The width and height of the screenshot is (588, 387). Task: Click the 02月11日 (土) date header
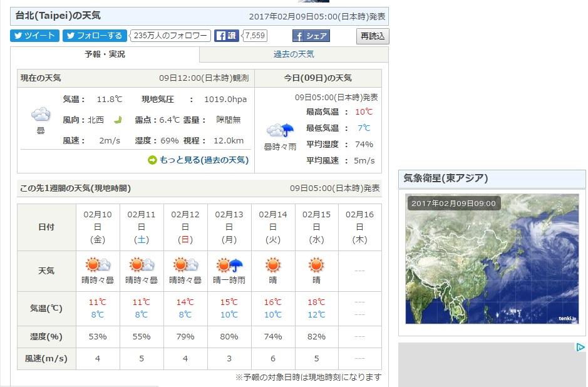pos(142,227)
